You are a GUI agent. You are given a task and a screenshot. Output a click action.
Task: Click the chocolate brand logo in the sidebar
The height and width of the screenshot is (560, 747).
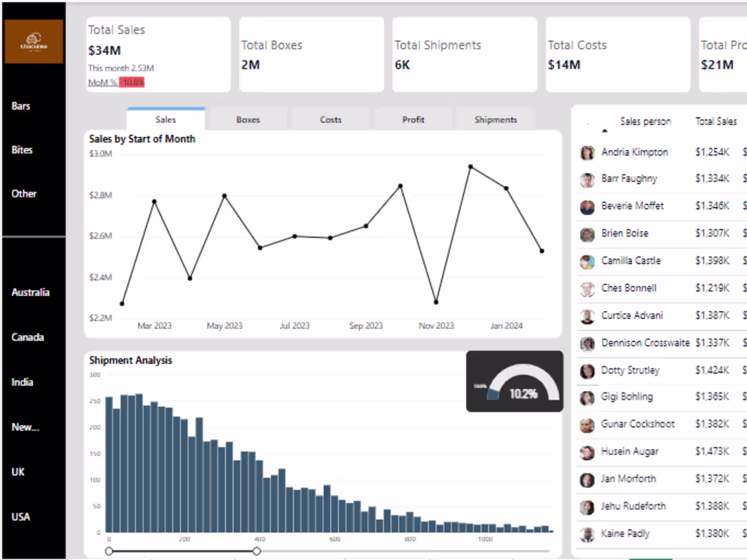click(x=33, y=41)
